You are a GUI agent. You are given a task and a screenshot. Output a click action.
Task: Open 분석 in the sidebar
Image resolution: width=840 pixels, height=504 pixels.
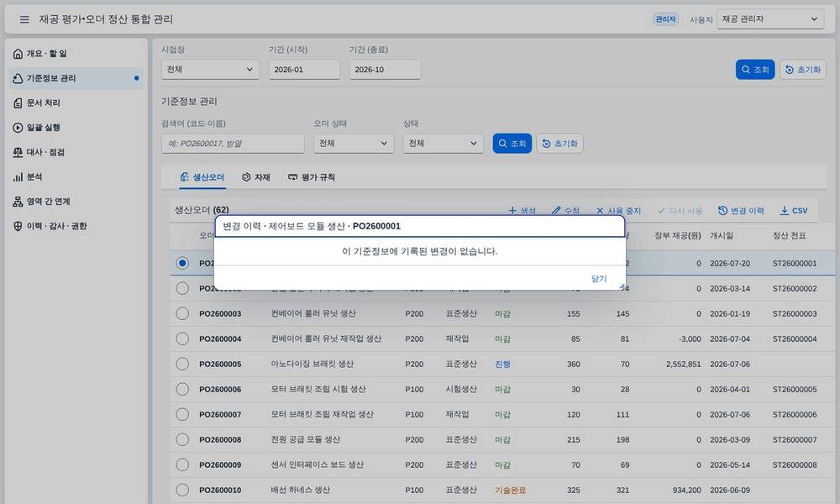pyautogui.click(x=76, y=176)
